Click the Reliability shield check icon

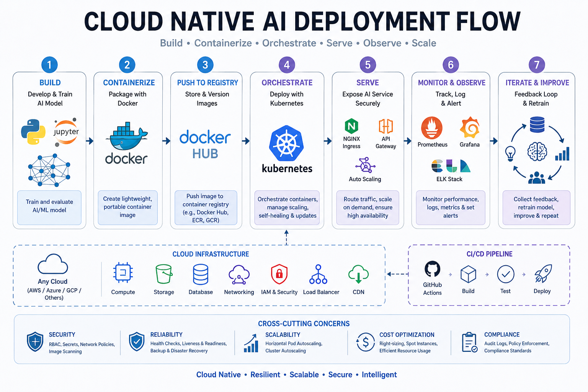[x=137, y=342]
